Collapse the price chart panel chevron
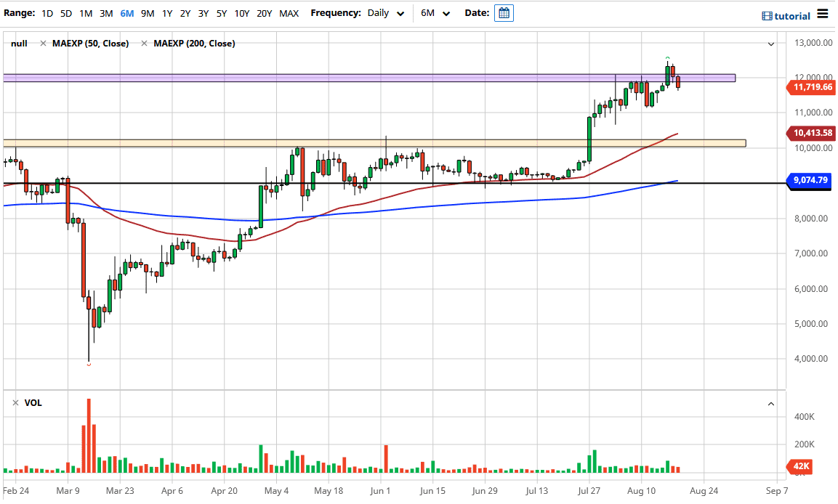838x504 pixels. [771, 44]
